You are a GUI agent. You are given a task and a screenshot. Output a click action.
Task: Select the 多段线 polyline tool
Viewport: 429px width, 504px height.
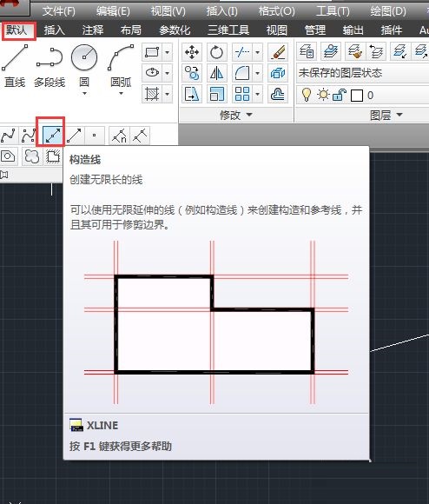49,66
